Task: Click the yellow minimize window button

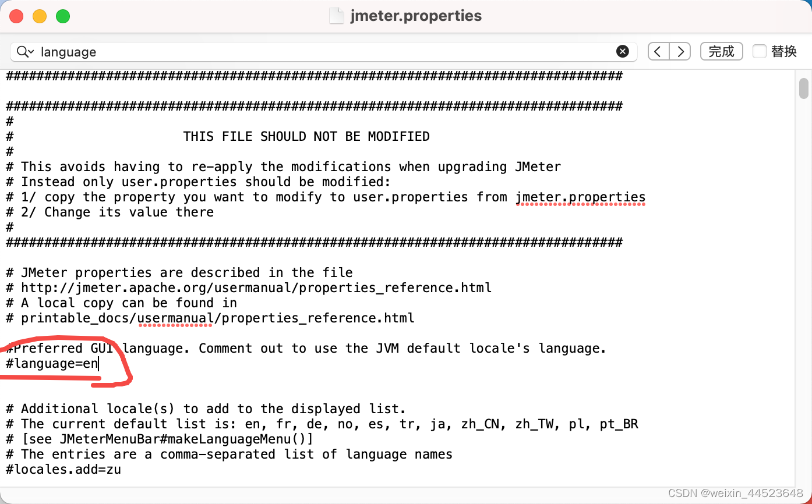Action: pyautogui.click(x=40, y=16)
